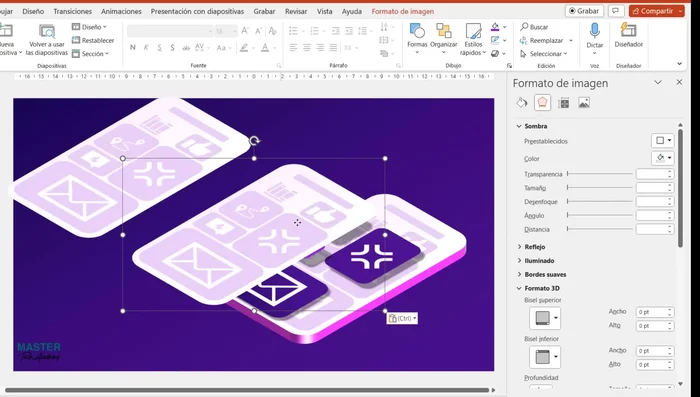The width and height of the screenshot is (700, 397).
Task: Open the Bisel superior dropdown
Action: pos(545,318)
